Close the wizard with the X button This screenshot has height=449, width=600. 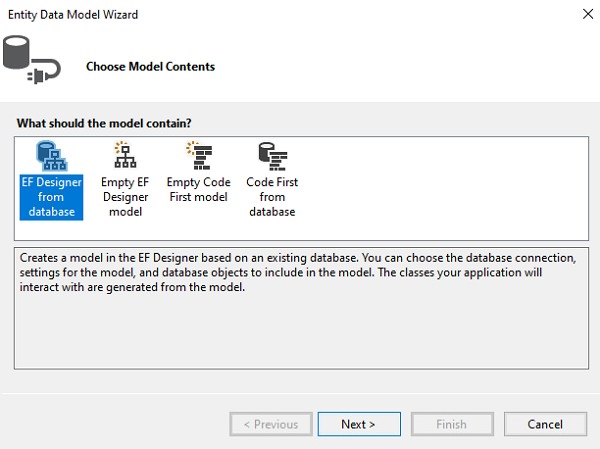(588, 14)
